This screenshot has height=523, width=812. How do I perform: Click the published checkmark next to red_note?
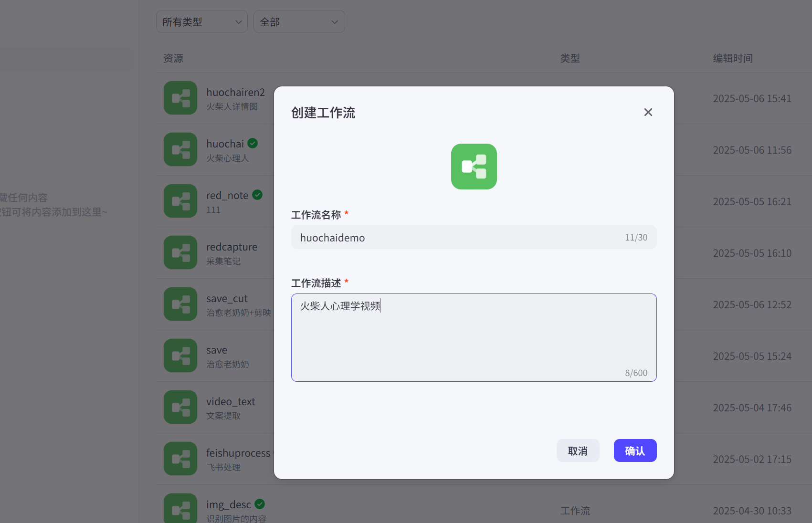(257, 195)
